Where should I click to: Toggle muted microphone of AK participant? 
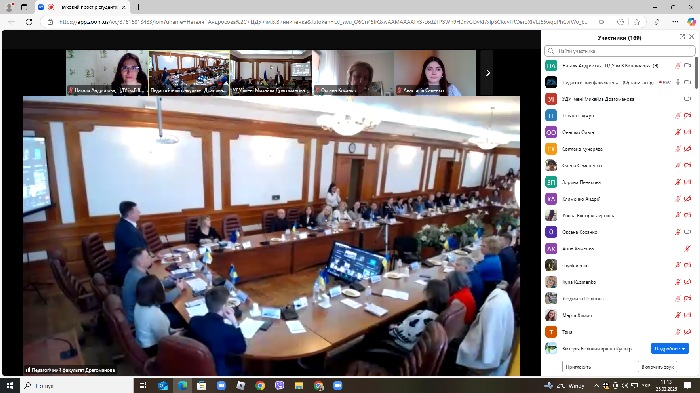click(x=688, y=249)
